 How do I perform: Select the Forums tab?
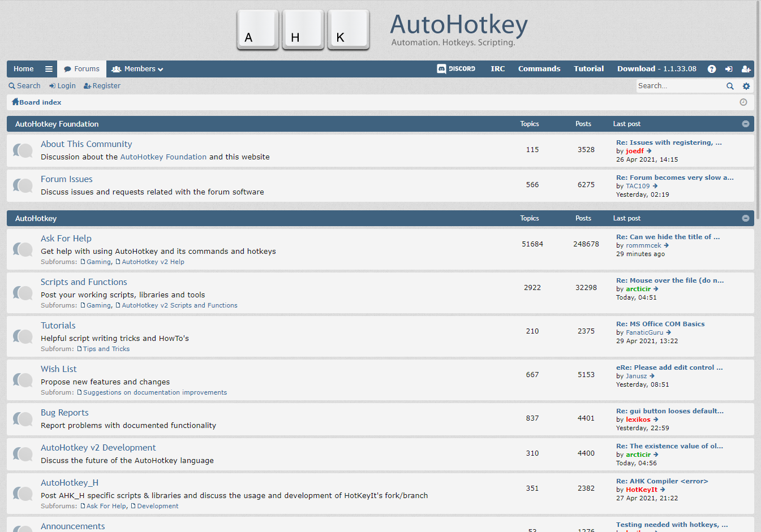(x=81, y=69)
